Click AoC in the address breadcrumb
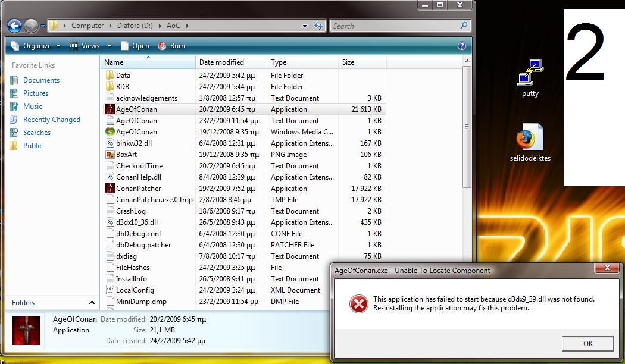625x364 pixels. coord(173,26)
